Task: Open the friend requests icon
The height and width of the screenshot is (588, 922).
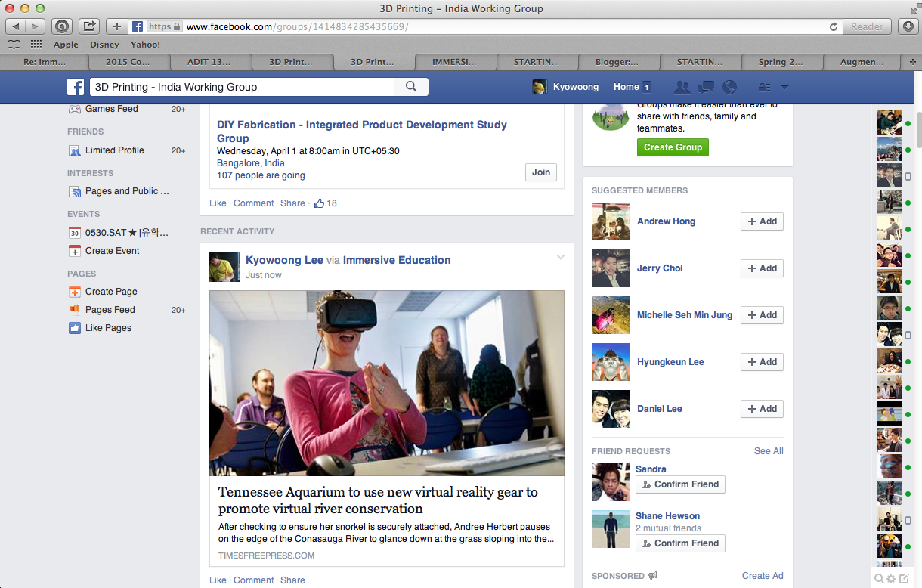Action: [x=682, y=87]
